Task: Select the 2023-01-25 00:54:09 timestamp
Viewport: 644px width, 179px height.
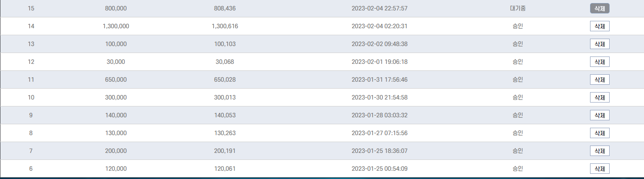Action: (379, 169)
